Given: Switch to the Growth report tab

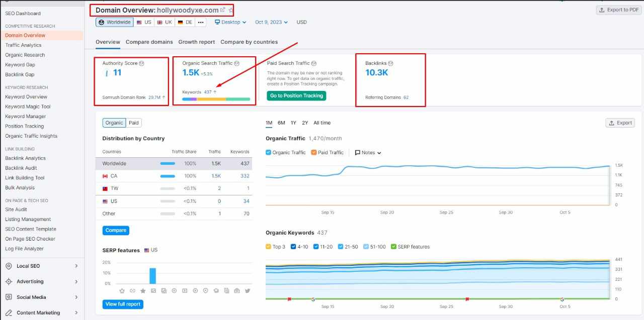Looking at the screenshot, I should [196, 42].
